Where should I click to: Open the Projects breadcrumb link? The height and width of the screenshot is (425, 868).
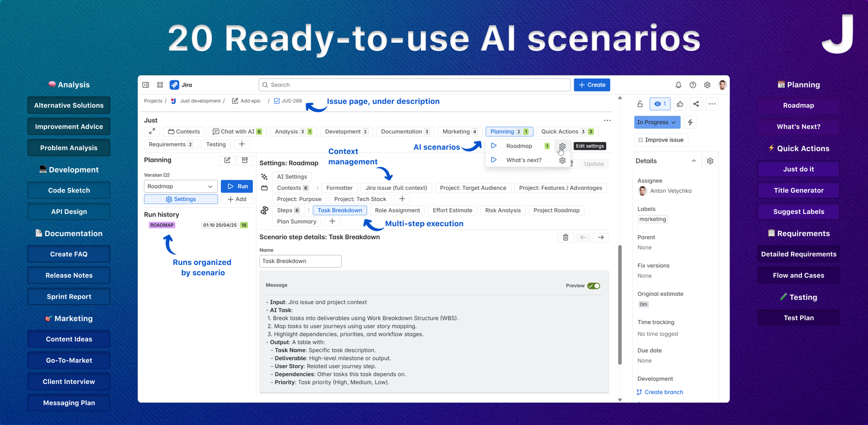click(153, 101)
